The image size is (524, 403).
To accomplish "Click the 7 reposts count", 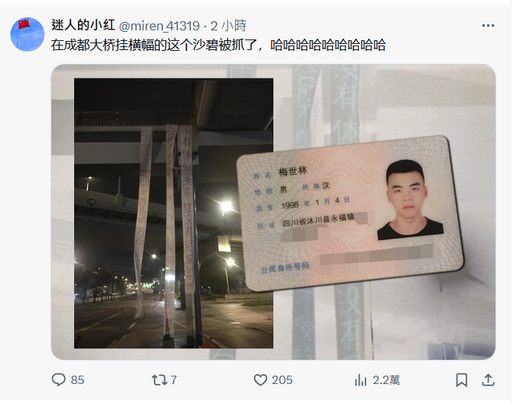I will tap(174, 380).
